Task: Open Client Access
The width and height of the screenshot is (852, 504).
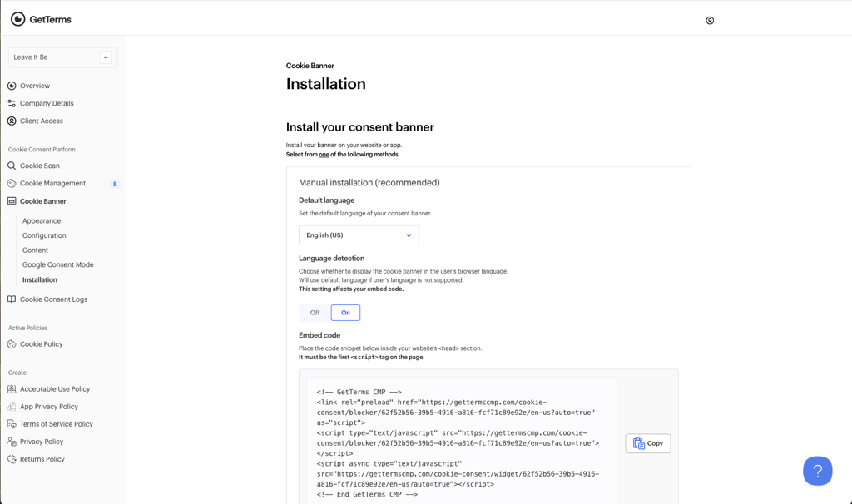Action: point(42,121)
